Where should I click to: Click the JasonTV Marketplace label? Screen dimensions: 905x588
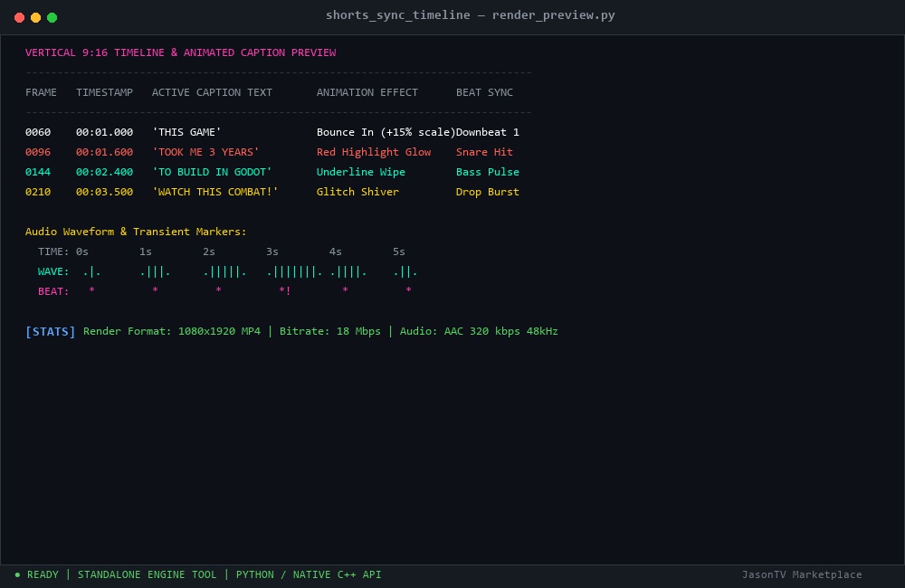(802, 574)
